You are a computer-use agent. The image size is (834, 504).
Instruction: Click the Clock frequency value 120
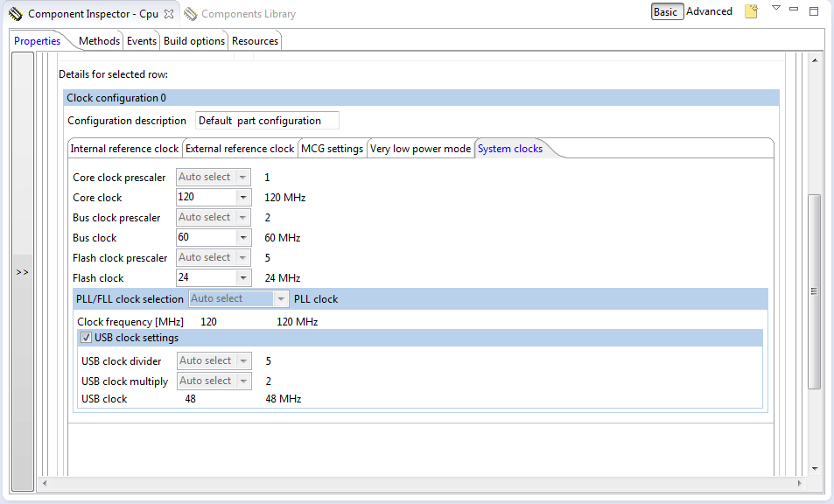(208, 322)
